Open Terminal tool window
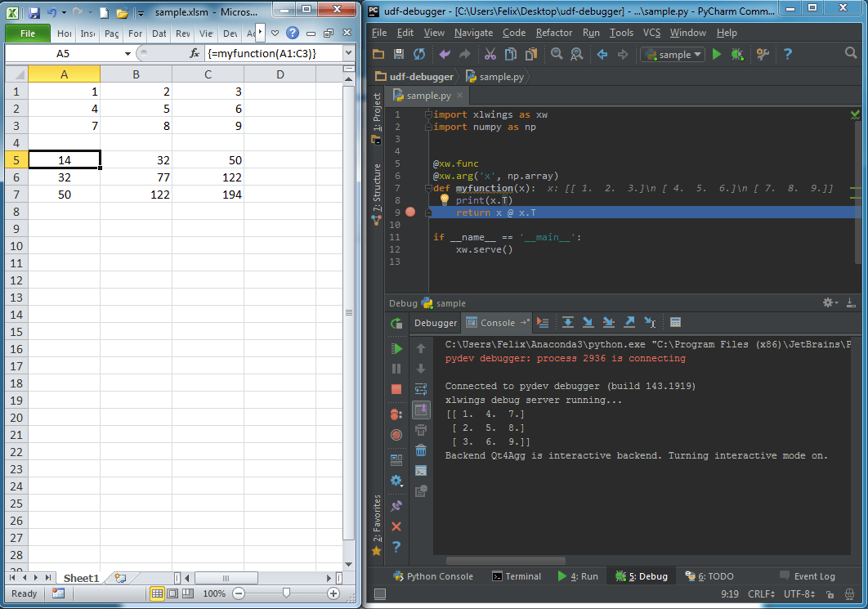 click(x=517, y=576)
